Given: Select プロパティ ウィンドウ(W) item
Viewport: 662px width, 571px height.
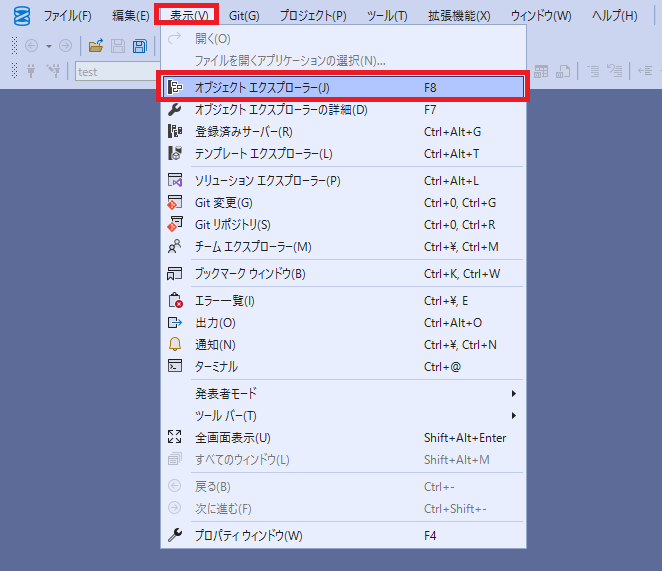Looking at the screenshot, I should tap(343, 536).
